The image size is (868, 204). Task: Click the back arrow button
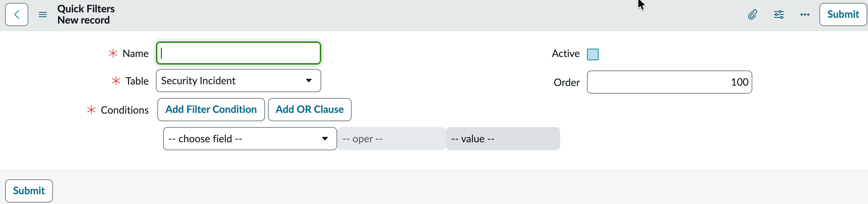17,15
